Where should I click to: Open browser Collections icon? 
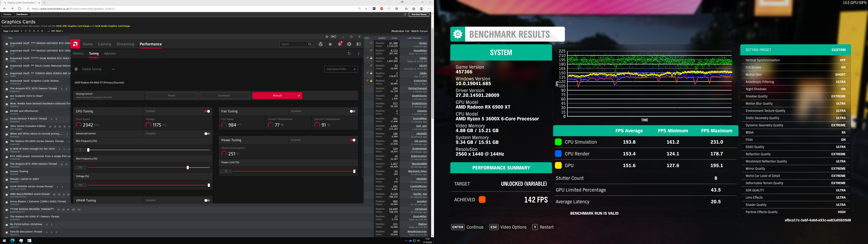pyautogui.click(x=414, y=9)
